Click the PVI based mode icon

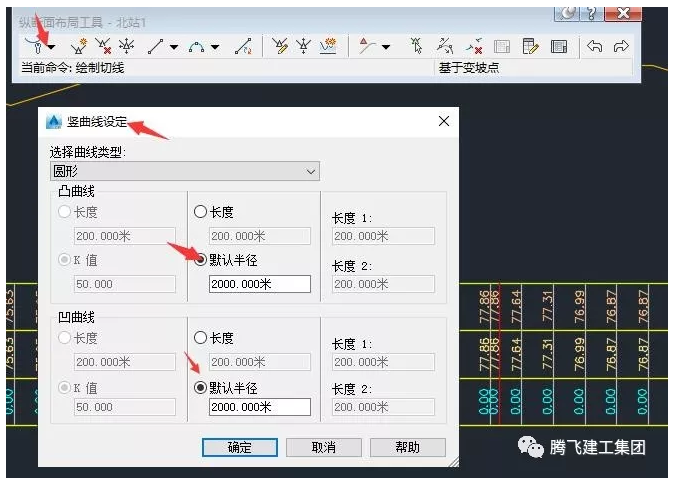click(367, 46)
